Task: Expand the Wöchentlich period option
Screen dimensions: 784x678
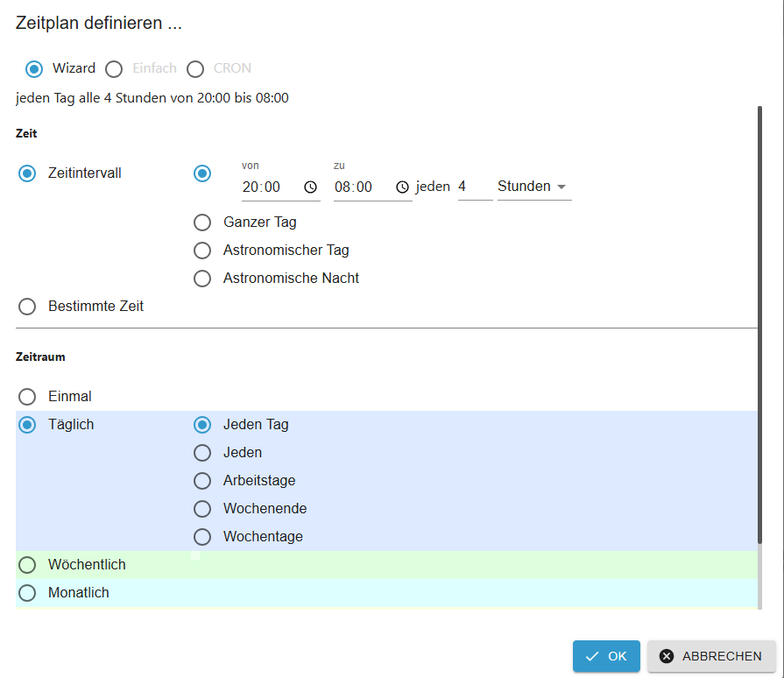Action: tap(27, 565)
